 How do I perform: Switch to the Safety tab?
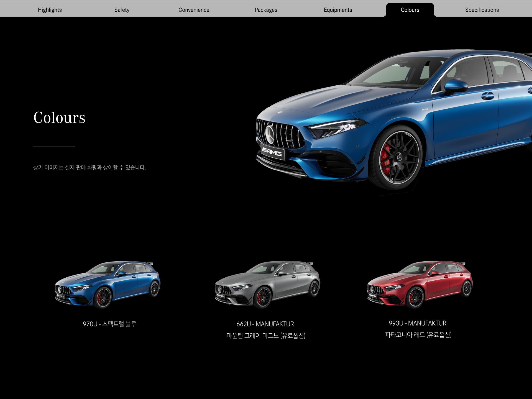click(x=122, y=10)
